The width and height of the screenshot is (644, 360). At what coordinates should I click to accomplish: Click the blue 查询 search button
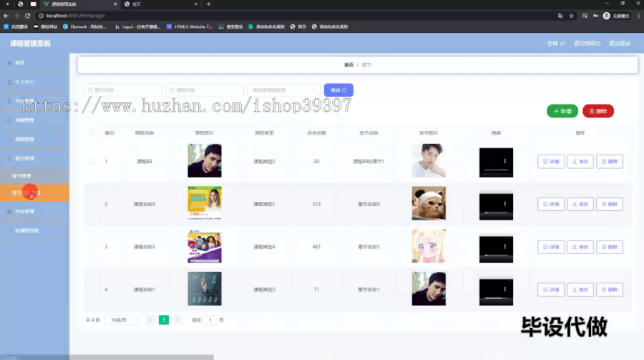[338, 90]
